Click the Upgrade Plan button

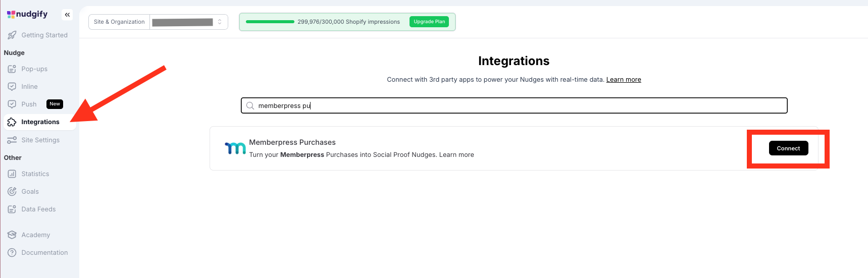pyautogui.click(x=429, y=22)
